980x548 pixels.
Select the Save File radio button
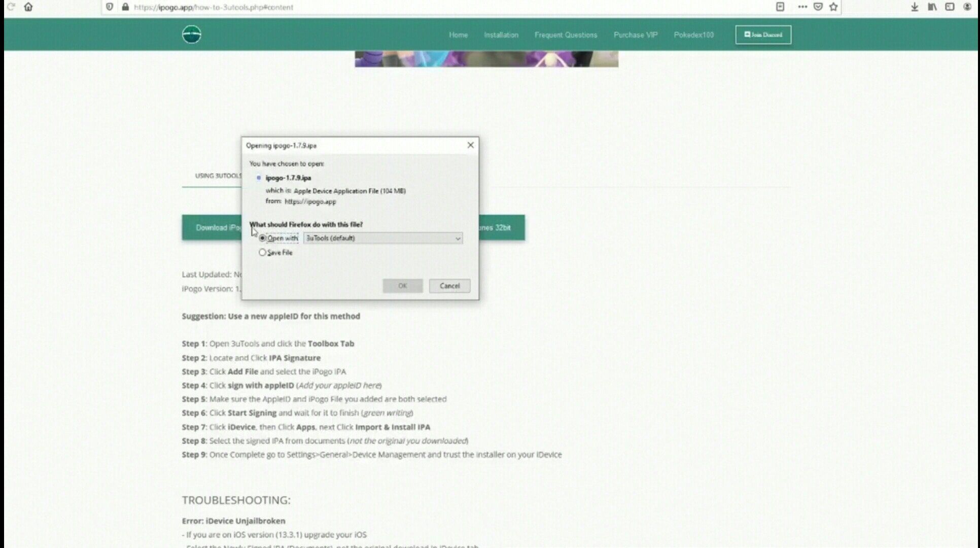point(262,252)
